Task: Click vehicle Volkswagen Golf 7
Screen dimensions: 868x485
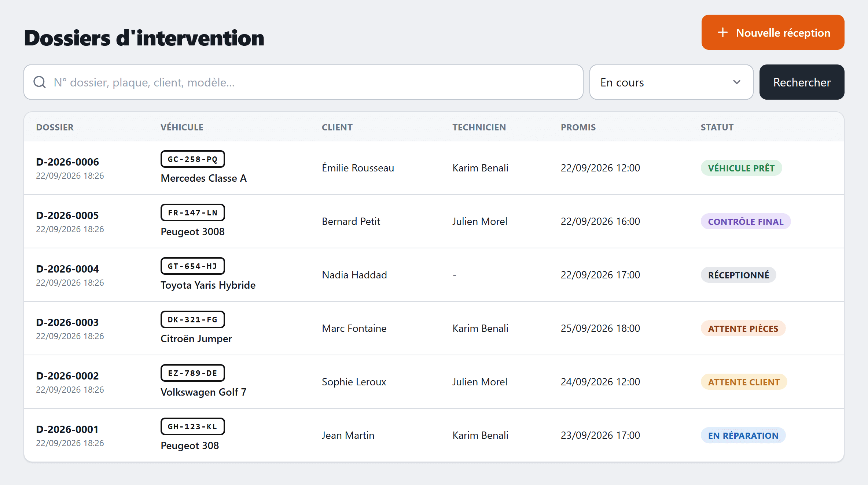Action: pos(203,392)
